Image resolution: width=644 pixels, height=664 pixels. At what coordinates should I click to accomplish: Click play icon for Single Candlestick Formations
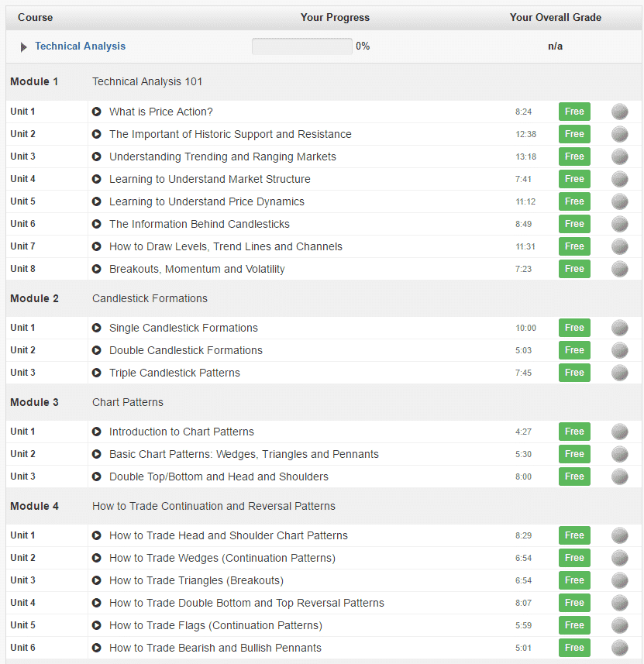coord(97,328)
